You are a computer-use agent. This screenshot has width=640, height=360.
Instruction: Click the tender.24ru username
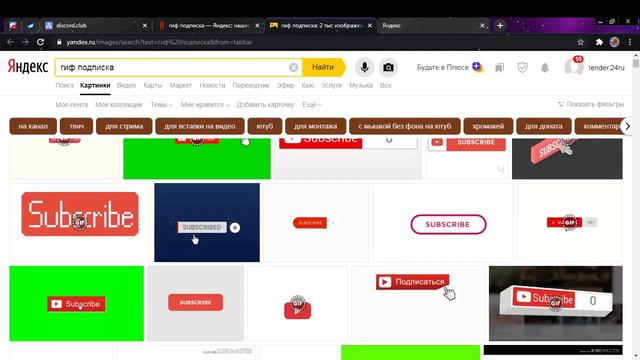click(606, 68)
